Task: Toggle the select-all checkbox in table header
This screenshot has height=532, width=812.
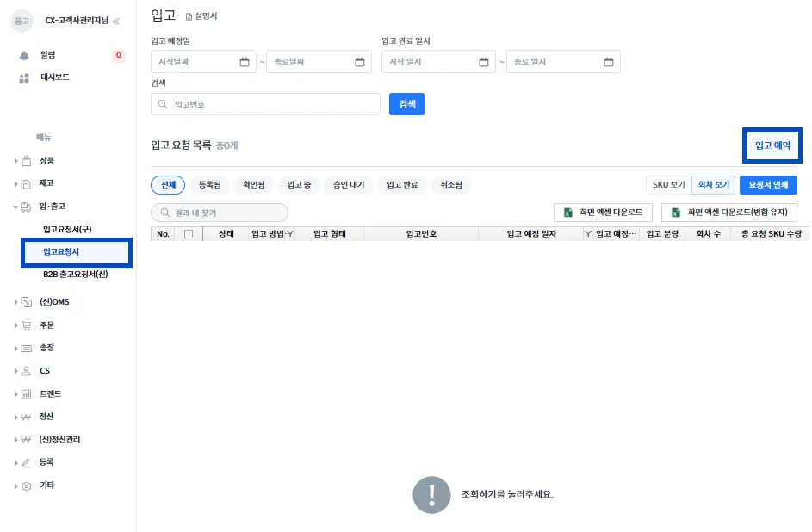Action: click(189, 234)
